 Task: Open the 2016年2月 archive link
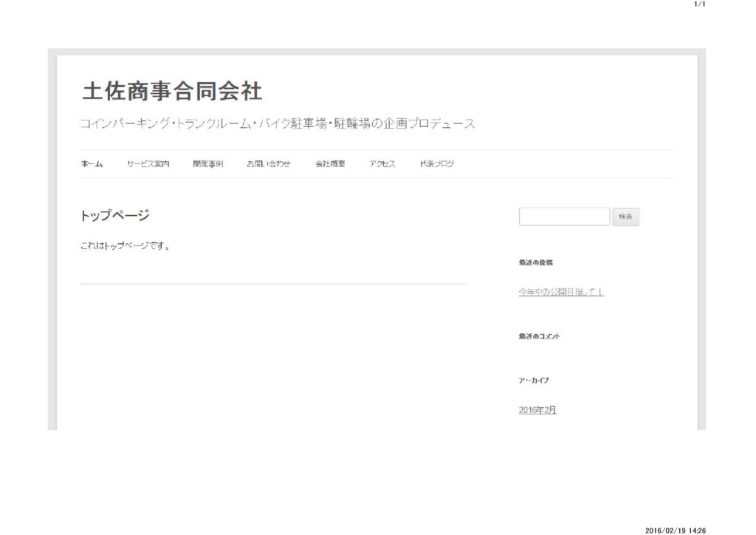click(x=537, y=410)
